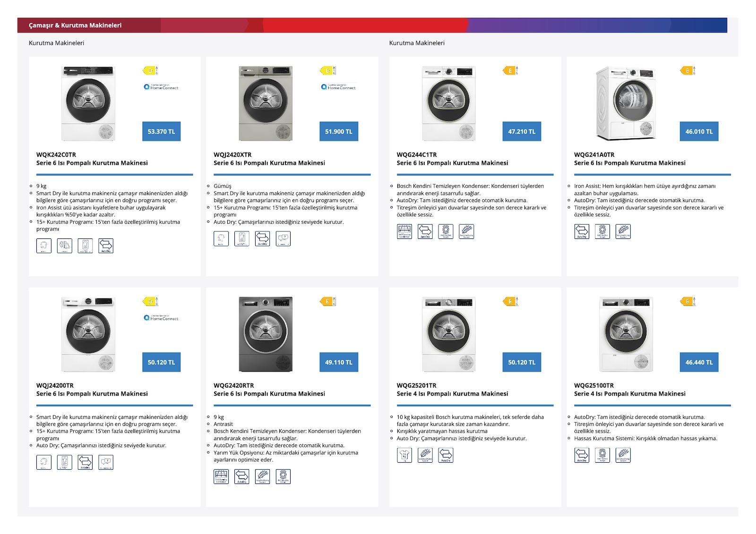The image size is (756, 534).
Task: Click the model name WQG25201TR
Action: (417, 386)
